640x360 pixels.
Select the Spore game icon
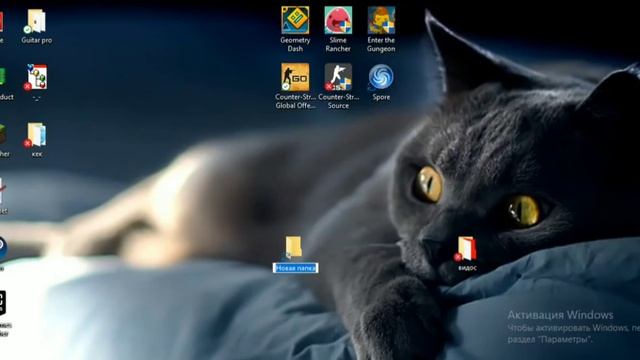381,77
